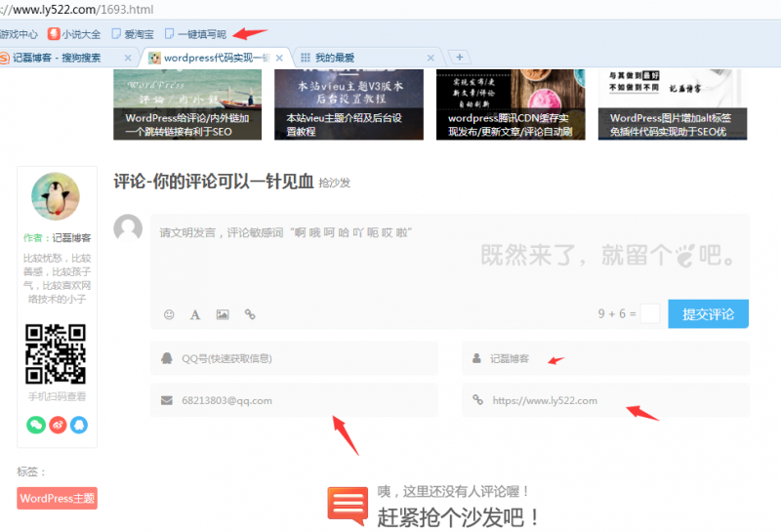Open the 小说大全 bookmark
Screen dimensions: 781x532
pos(74,34)
